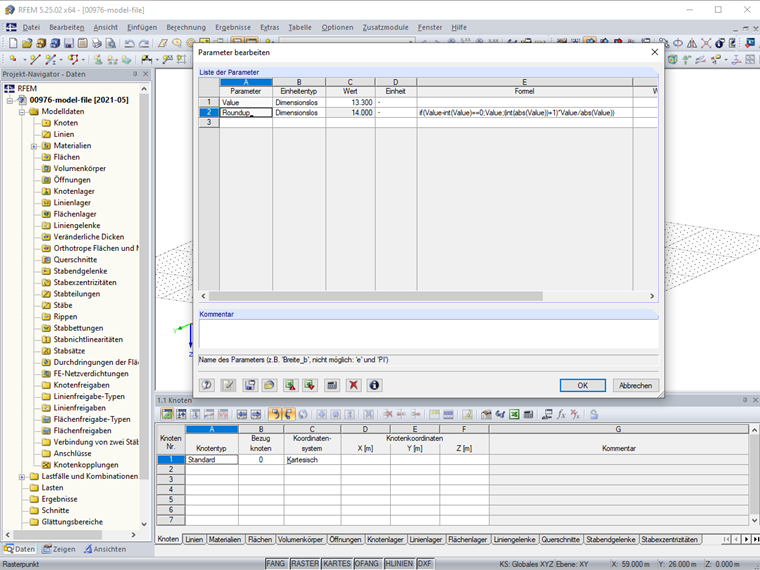This screenshot has height=570, width=760.
Task: Select Roundup parameter name cell
Action: pyautogui.click(x=246, y=112)
